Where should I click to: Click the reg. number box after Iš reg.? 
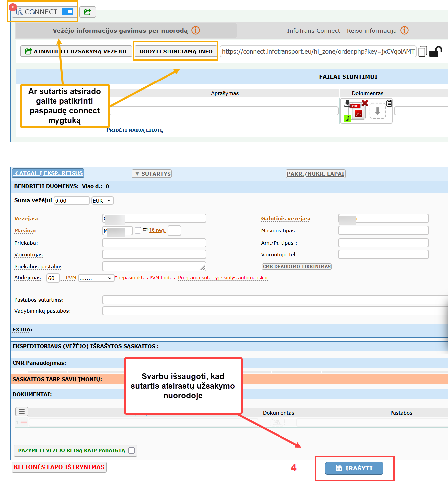click(174, 230)
